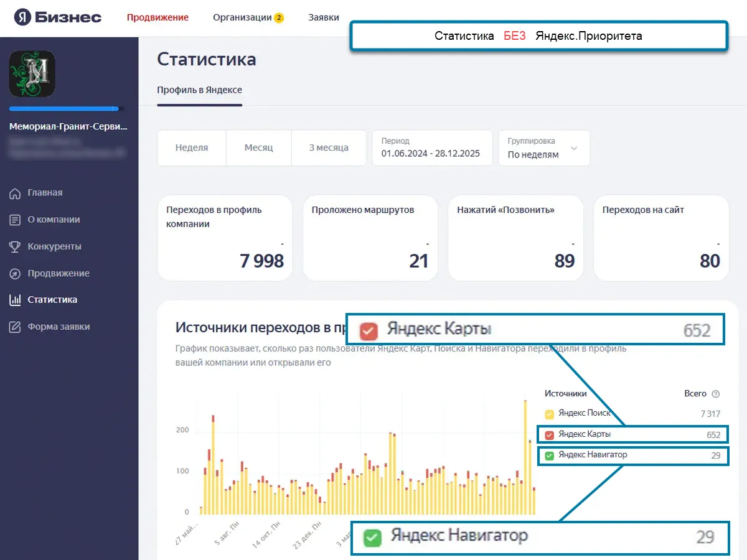Click the Главная home icon in sidebar
This screenshot has width=747, height=560.
pyautogui.click(x=15, y=193)
